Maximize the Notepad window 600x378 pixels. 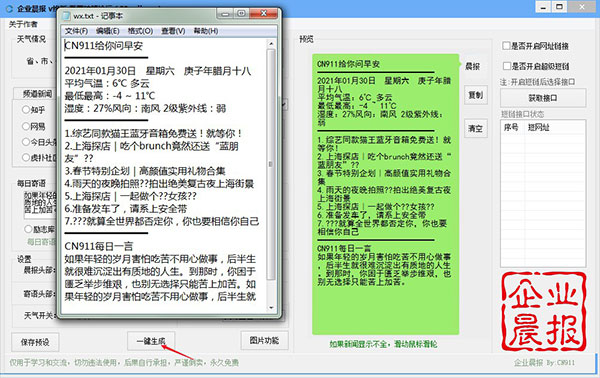click(x=241, y=14)
